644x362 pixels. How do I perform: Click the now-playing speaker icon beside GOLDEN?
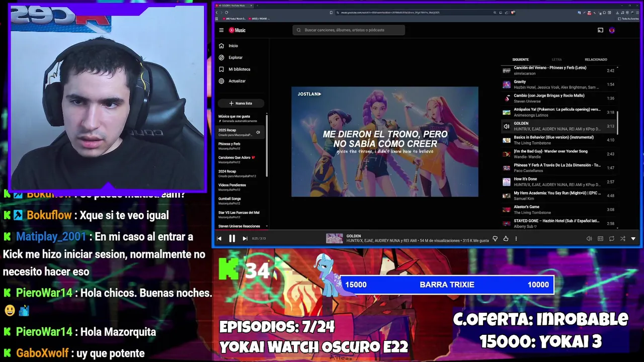tap(506, 126)
